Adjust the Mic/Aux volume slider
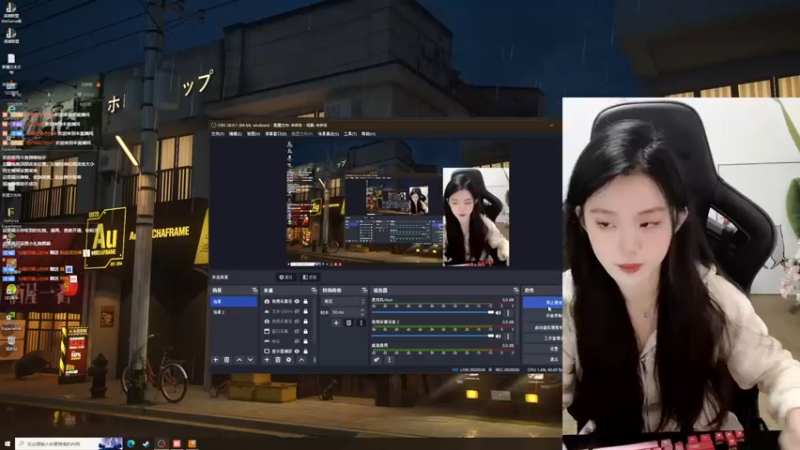The width and height of the screenshot is (800, 450). click(433, 313)
